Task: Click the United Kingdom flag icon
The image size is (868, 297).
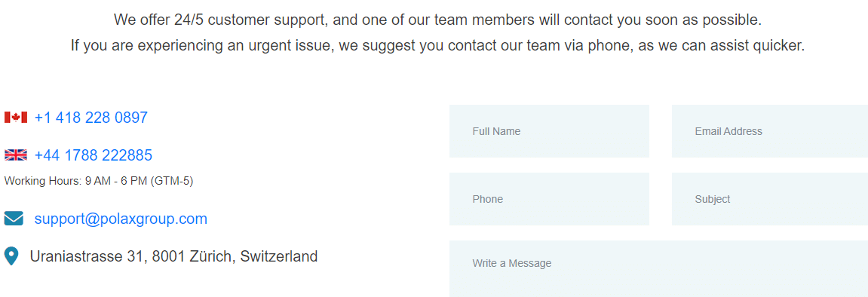Action: click(x=16, y=155)
